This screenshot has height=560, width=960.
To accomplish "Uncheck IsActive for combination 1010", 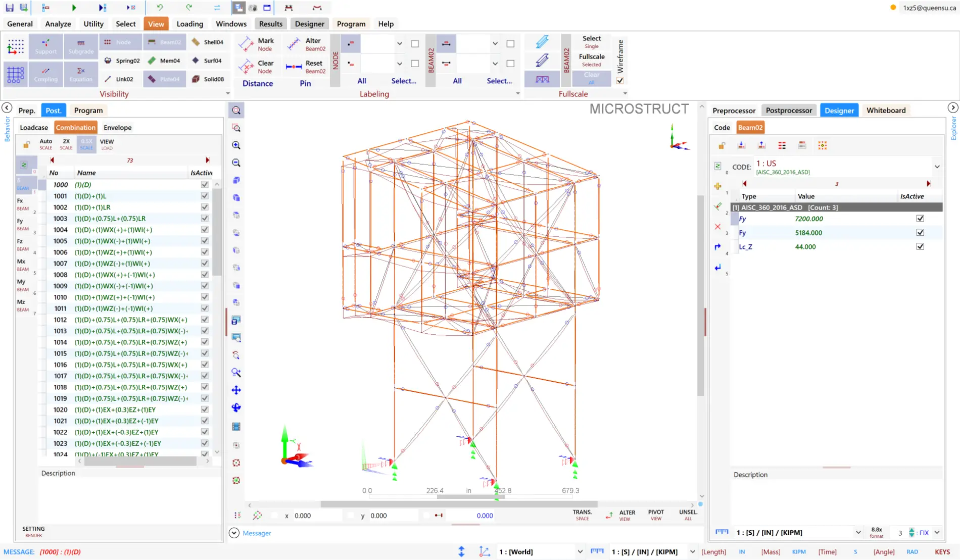I will pyautogui.click(x=205, y=297).
